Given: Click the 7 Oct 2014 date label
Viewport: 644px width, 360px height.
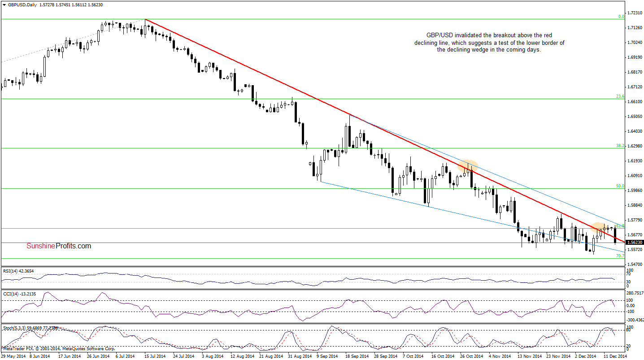Looking at the screenshot, I should (413, 356).
